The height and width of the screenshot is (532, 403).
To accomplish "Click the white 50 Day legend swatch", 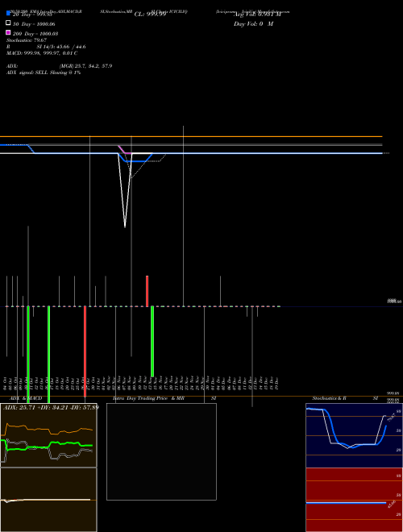I will pos(8,23).
